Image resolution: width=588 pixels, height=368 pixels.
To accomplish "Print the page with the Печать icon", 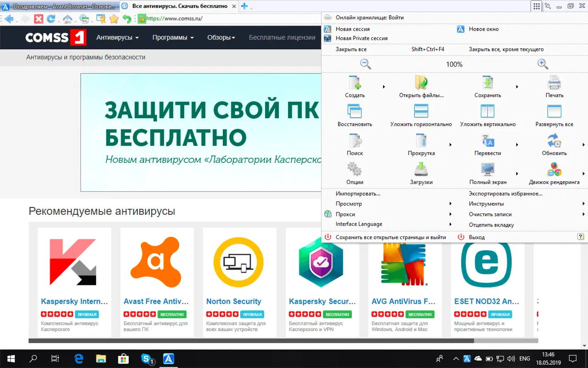I will click(554, 82).
